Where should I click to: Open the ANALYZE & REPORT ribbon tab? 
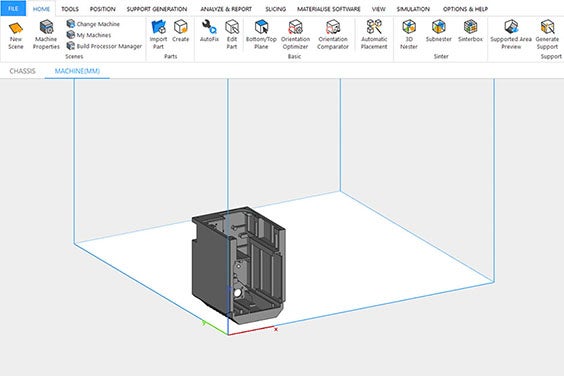tap(226, 9)
